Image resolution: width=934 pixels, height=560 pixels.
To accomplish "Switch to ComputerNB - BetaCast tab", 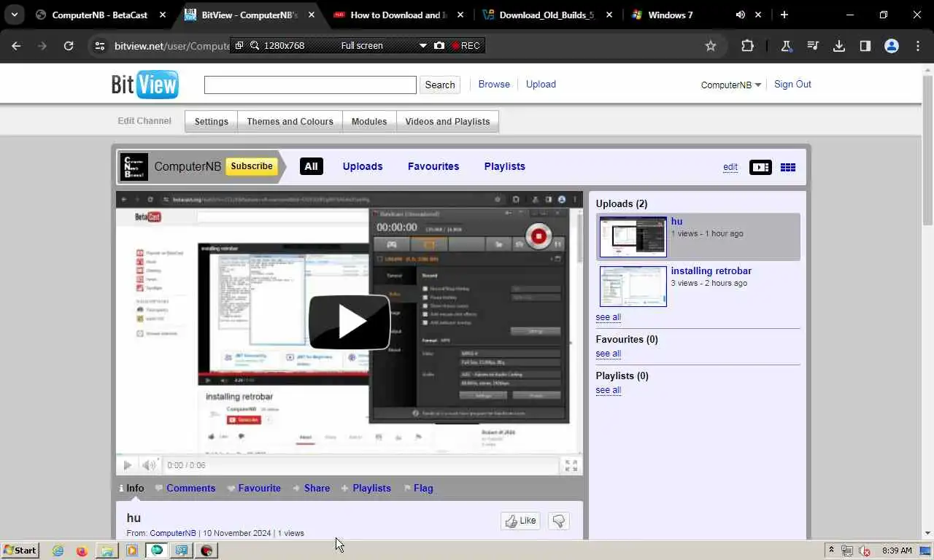I will [x=100, y=15].
